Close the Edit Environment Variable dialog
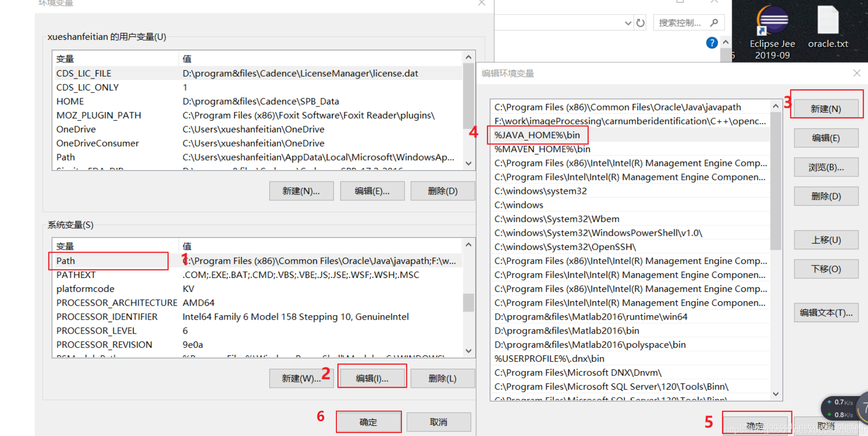The image size is (868, 436). click(857, 73)
